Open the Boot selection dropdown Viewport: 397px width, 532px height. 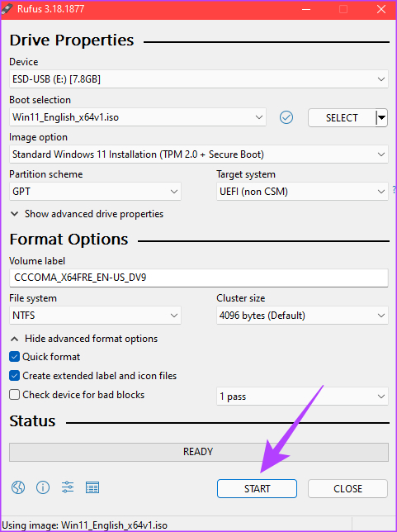coord(138,117)
